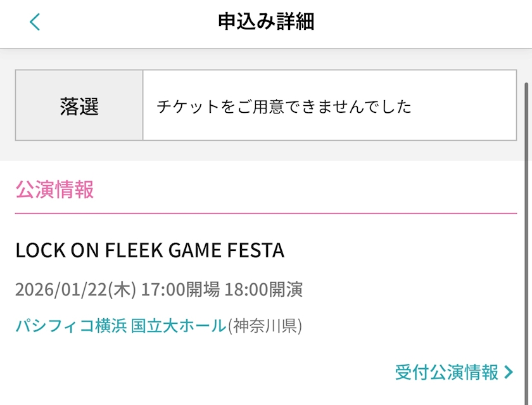Screen dimensions: 532x405
Task: Open the 受付公演情報 link
Action: [x=446, y=372]
